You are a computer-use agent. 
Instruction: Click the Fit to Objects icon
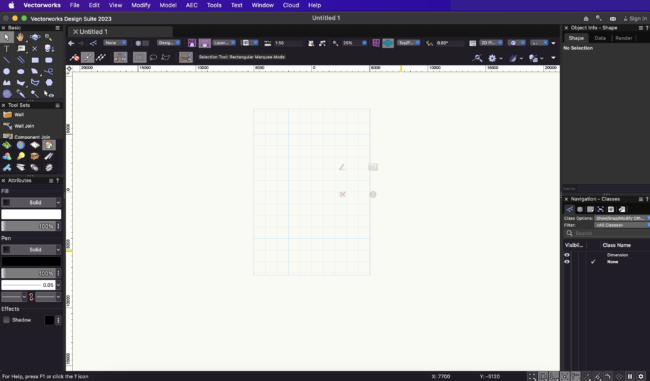[322, 43]
